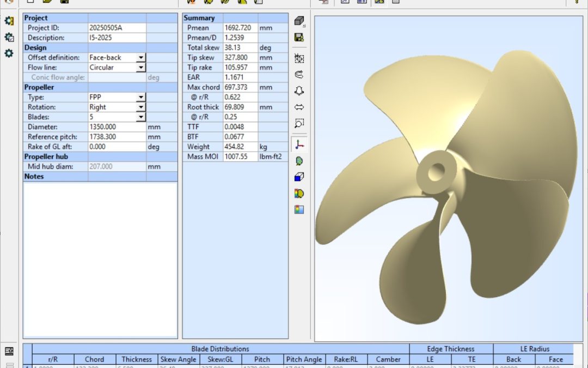The image size is (588, 368).
Task: Click the fit-to-view dashed crosshair icon
Action: click(299, 58)
